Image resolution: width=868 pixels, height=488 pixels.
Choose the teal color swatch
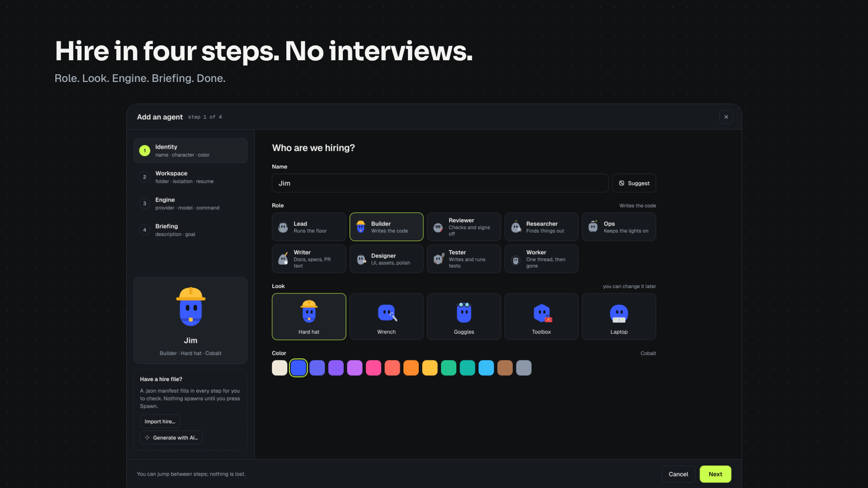click(x=467, y=368)
